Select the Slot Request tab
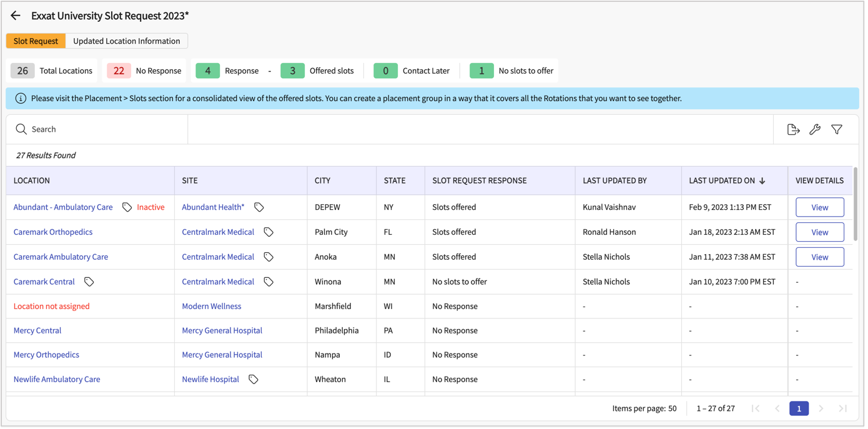The image size is (868, 429). click(36, 41)
